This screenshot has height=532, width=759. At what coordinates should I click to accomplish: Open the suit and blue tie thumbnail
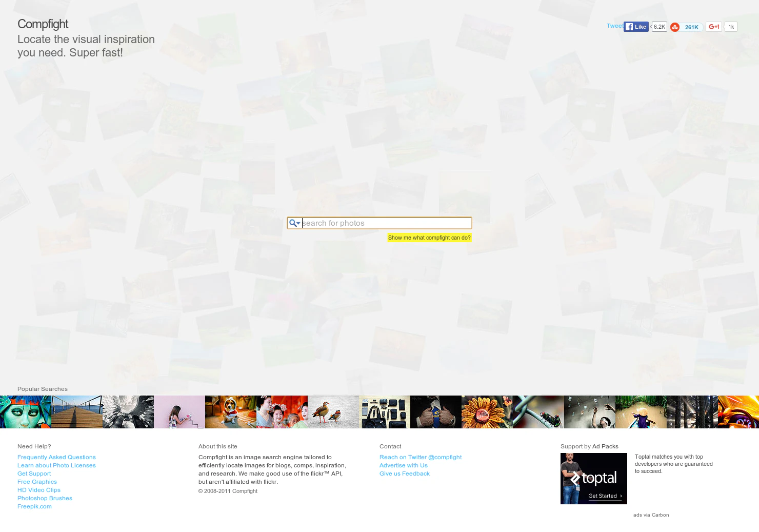point(436,412)
